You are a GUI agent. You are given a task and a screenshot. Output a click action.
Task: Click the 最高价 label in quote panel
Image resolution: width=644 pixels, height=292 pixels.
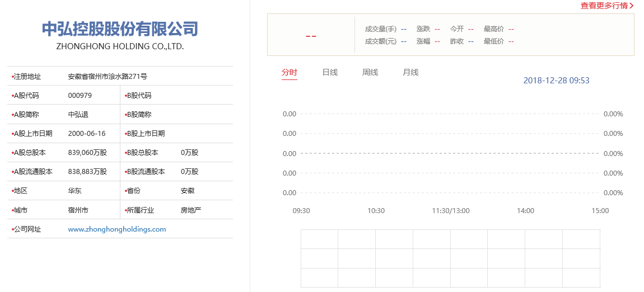click(493, 29)
